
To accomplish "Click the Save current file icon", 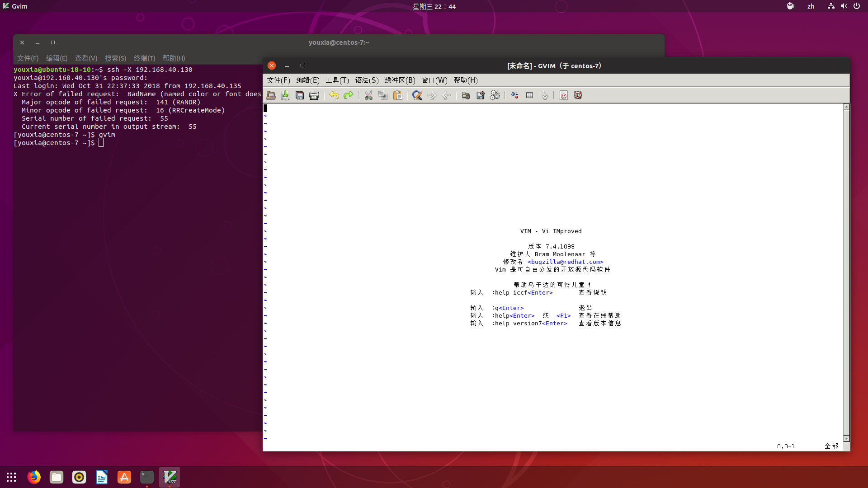I will tap(285, 95).
